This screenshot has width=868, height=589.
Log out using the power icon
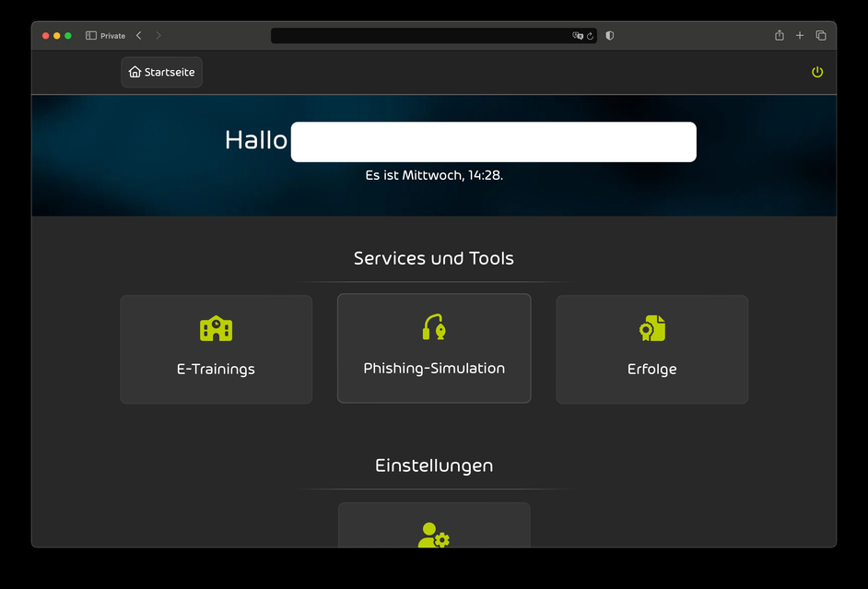pos(817,72)
